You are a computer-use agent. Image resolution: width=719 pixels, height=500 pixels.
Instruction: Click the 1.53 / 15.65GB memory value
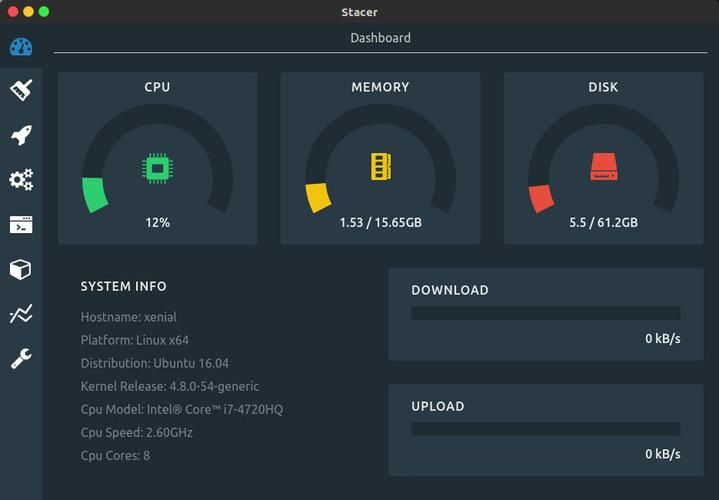click(x=381, y=223)
